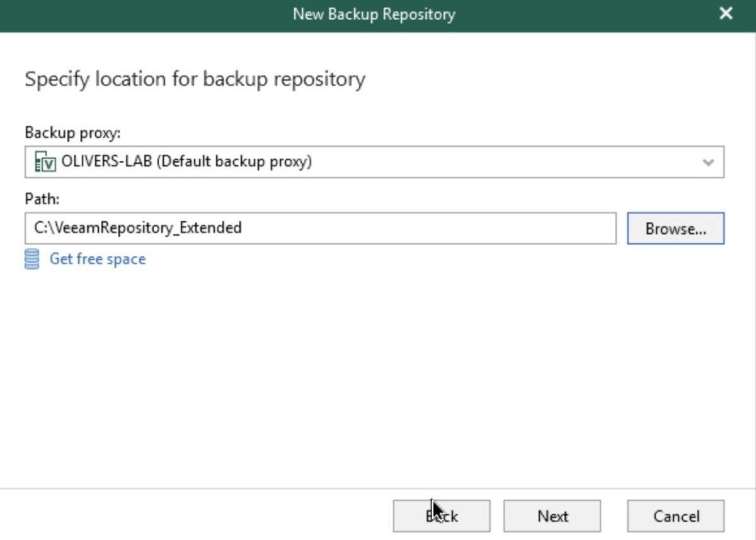Click the 'Path:' label text
The height and width of the screenshot is (540, 756).
[42, 199]
